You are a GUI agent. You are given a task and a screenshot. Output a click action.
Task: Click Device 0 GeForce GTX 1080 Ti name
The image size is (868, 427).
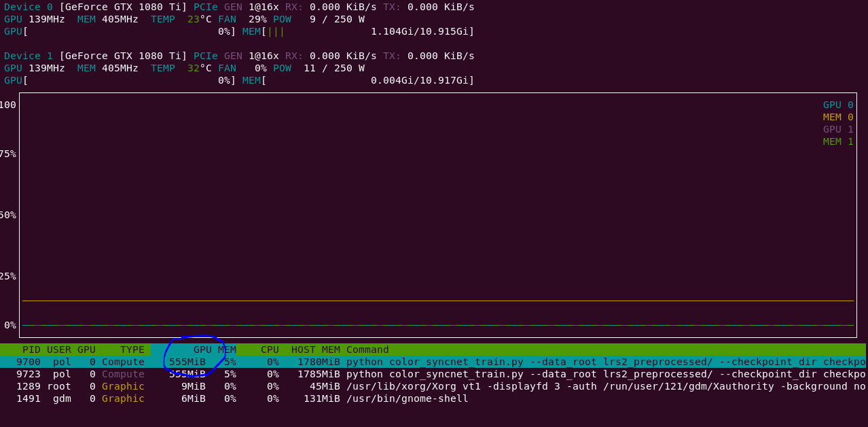click(123, 7)
